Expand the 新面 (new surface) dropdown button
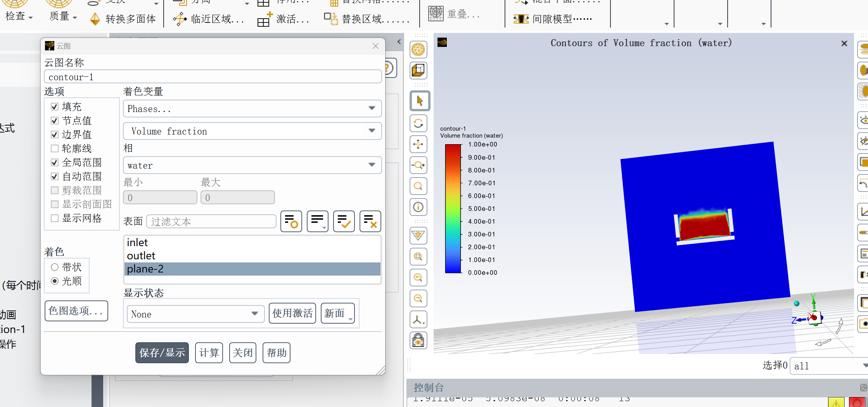Viewport: 868px width, 407px height. click(x=338, y=313)
